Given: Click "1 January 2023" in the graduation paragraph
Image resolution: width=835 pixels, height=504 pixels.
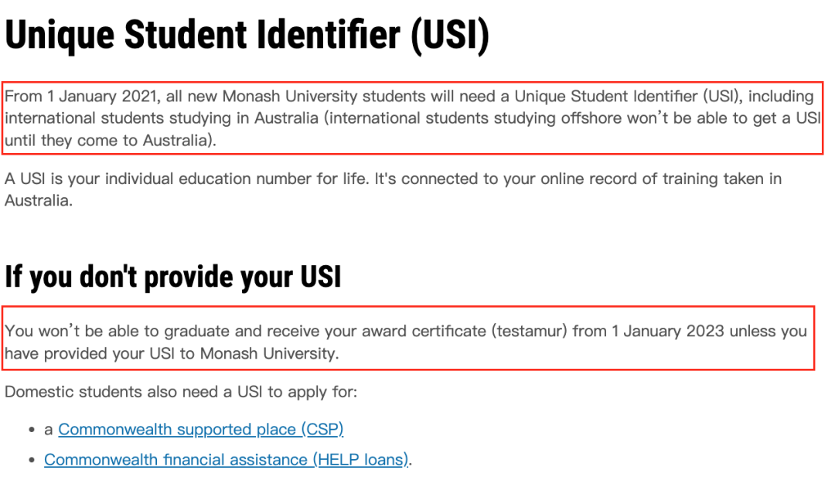Looking at the screenshot, I should click(x=668, y=332).
